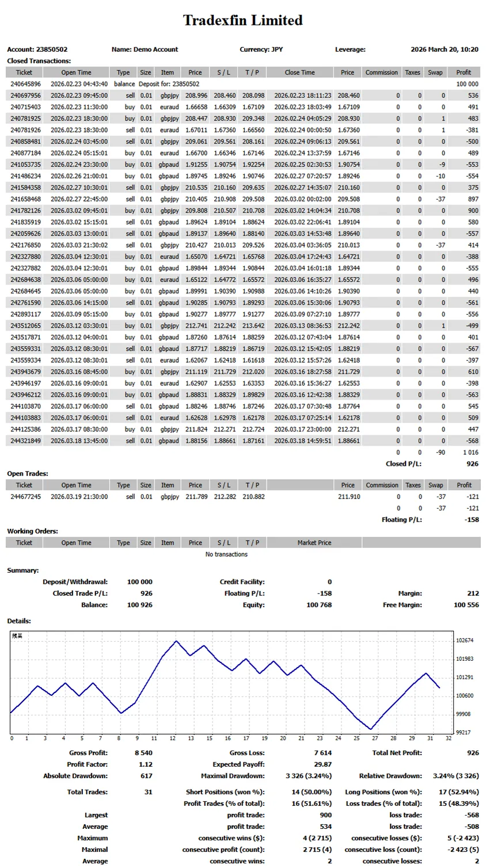Image resolution: width=486 pixels, height=868 pixels.
Task: Click the Equity value 100 768
Action: [318, 605]
